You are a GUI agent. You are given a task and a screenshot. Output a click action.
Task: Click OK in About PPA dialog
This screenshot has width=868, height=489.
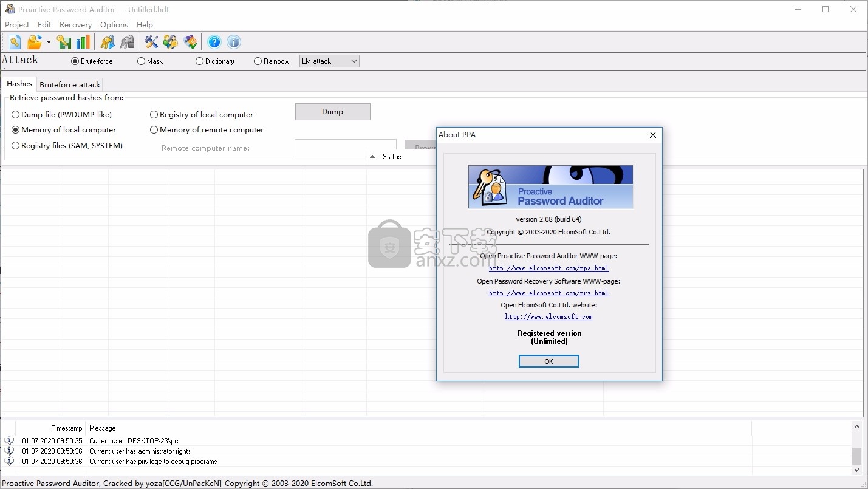[548, 361]
